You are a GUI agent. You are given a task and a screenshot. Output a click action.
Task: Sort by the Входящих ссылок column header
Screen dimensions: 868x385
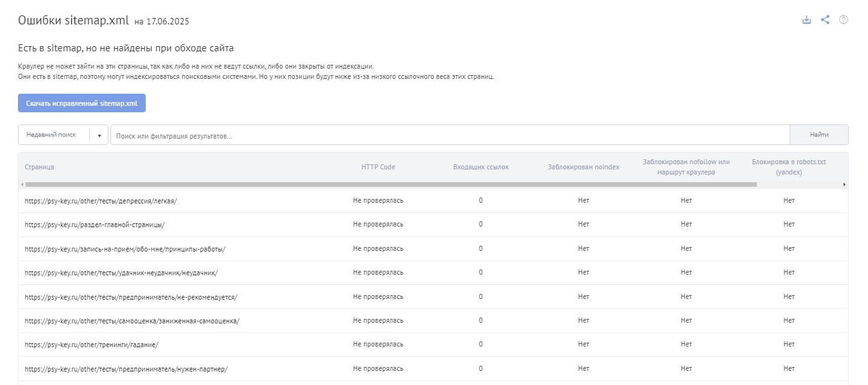(481, 167)
